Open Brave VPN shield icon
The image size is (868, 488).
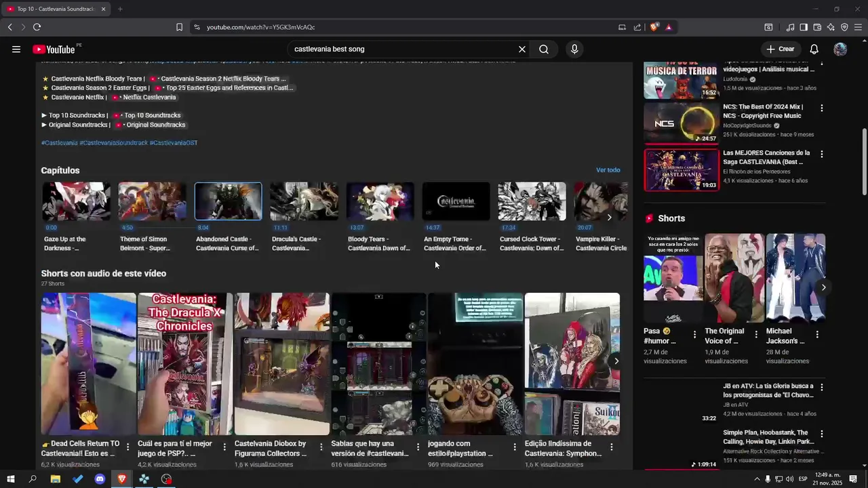tap(844, 27)
